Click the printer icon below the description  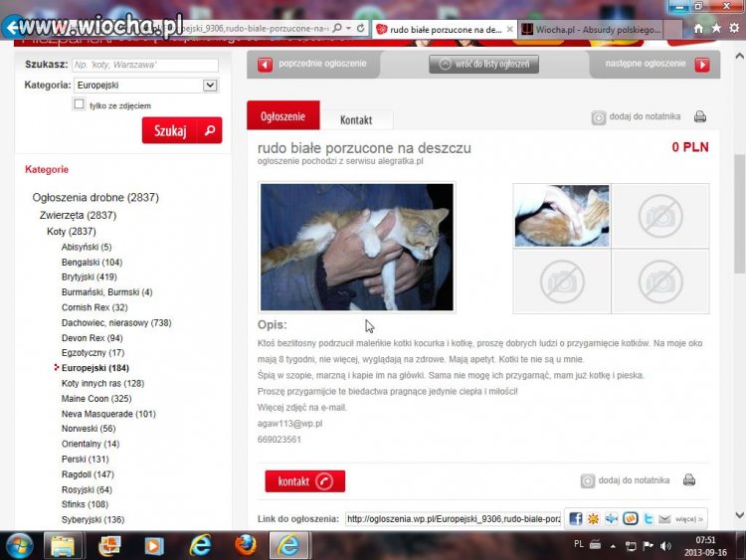(689, 480)
